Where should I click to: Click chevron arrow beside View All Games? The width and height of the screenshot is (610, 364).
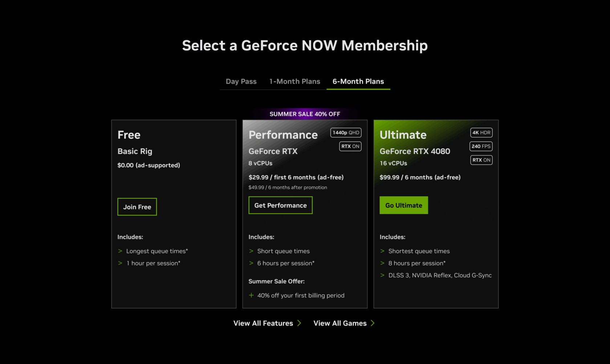point(373,323)
